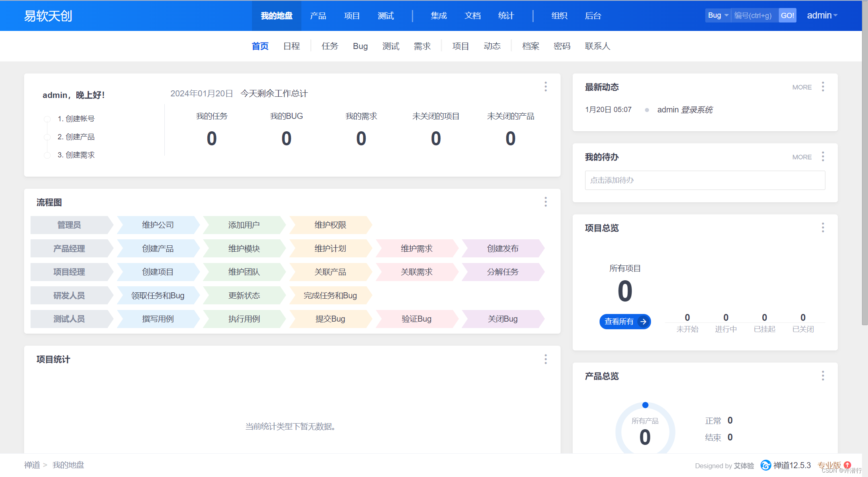Click the 易软天创 company logo
This screenshot has width=868, height=477.
48,16
